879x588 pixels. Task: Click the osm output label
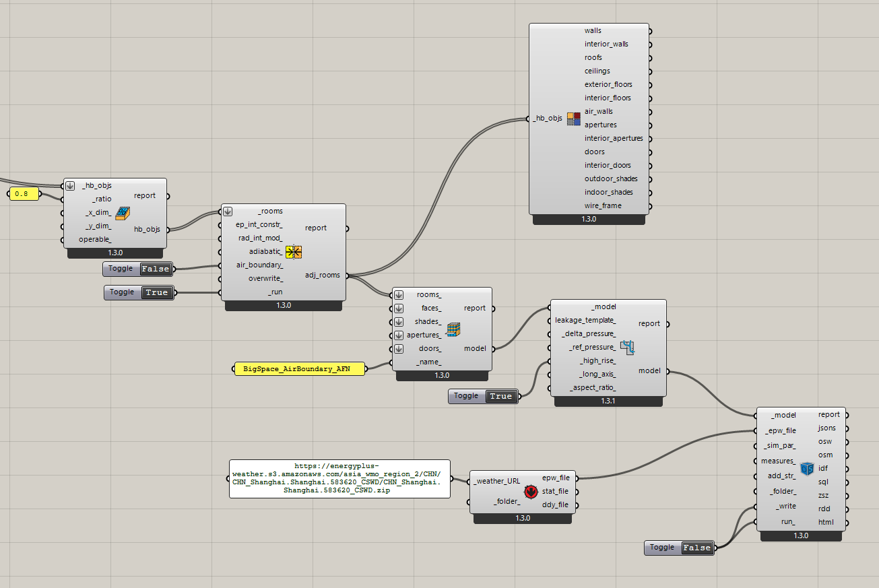tap(826, 455)
